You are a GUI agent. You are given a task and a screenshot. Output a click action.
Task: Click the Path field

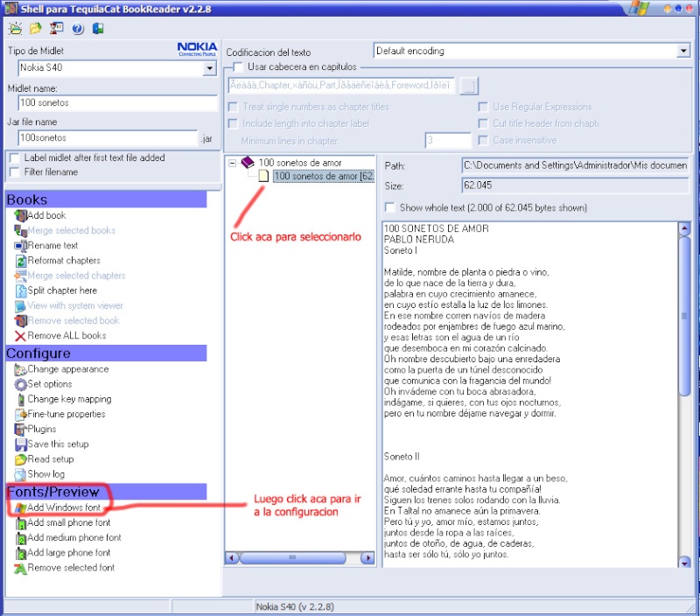(576, 165)
